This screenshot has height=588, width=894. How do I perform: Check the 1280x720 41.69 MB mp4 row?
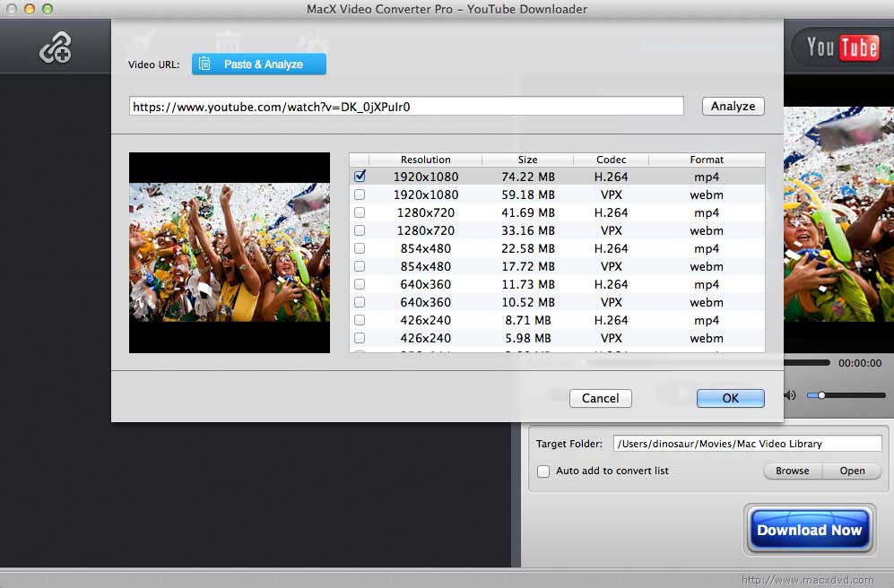[360, 212]
